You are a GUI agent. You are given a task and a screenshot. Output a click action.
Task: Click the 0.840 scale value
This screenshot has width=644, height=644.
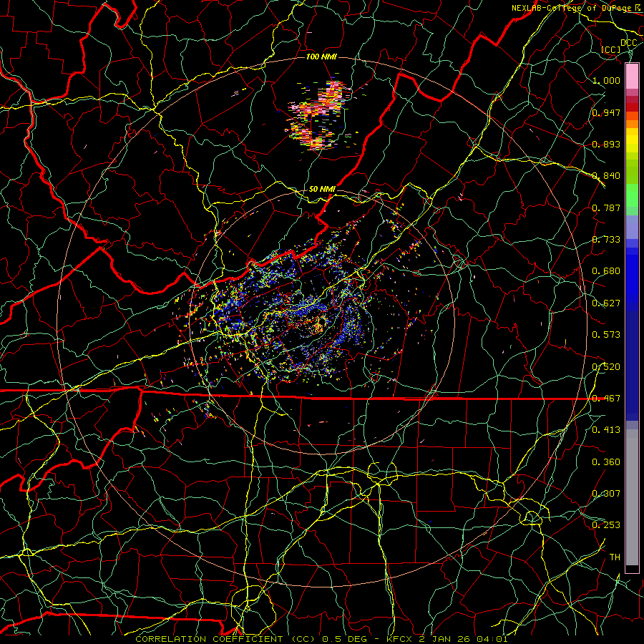pos(606,176)
